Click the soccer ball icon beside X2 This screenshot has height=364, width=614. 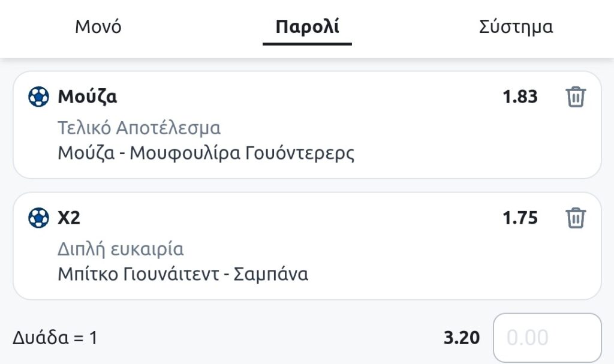point(38,218)
